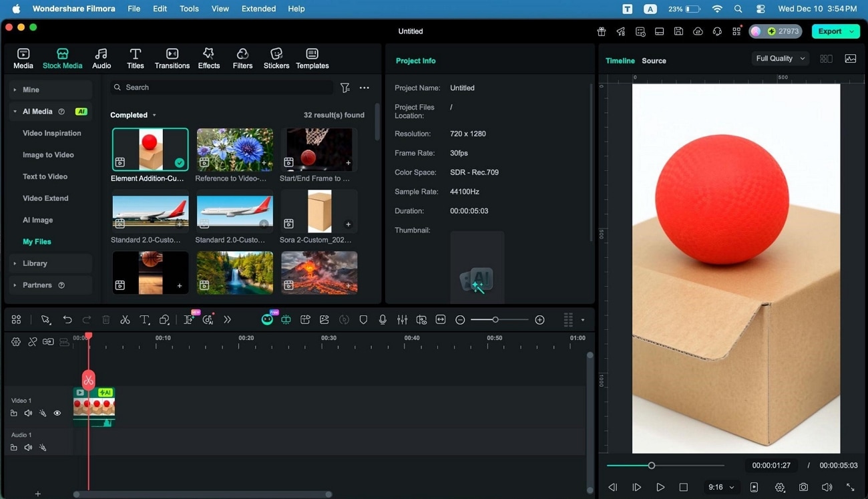Click the Split scissors tool in the toolbar
868x499 pixels.
(125, 319)
